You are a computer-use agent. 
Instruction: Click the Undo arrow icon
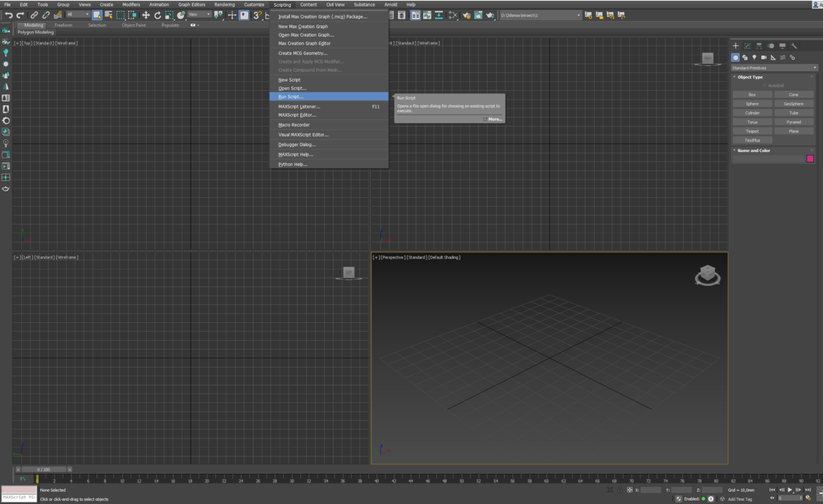(x=9, y=15)
